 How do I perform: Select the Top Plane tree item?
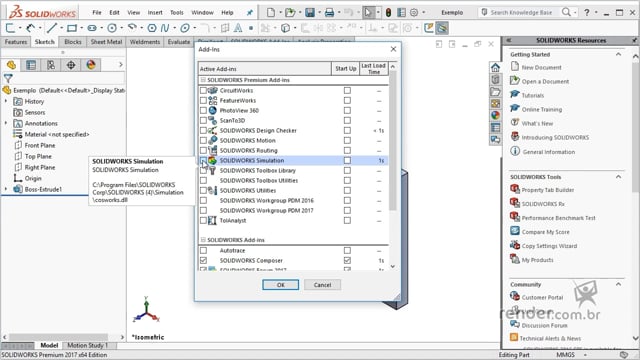(x=38, y=156)
